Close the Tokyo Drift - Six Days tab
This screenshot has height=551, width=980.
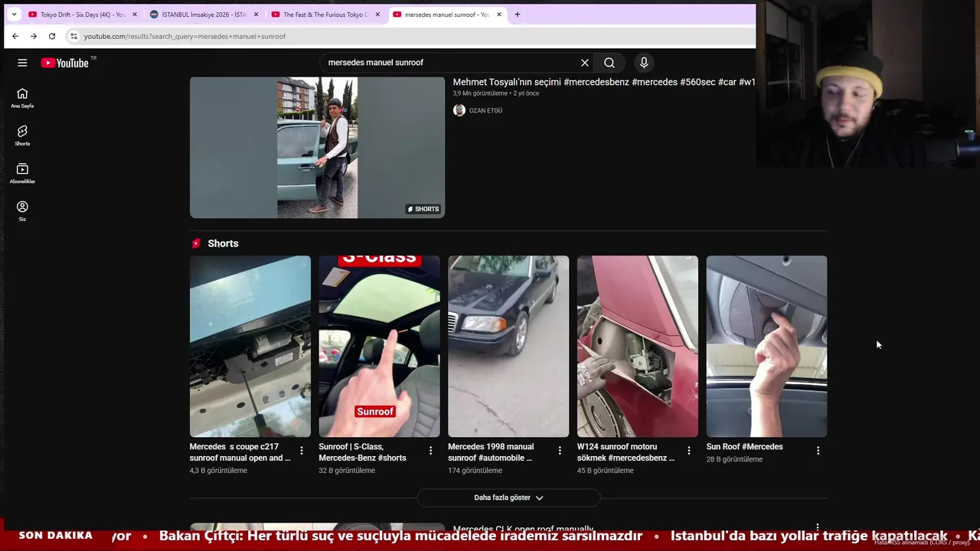[135, 15]
